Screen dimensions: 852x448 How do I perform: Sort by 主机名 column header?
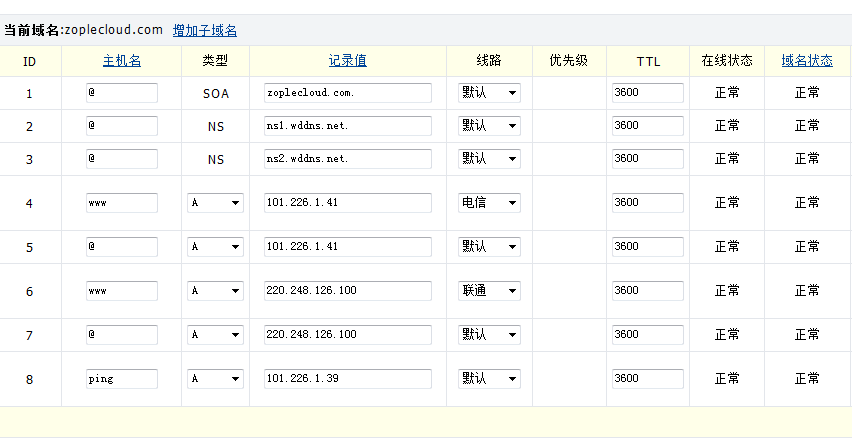(x=121, y=61)
